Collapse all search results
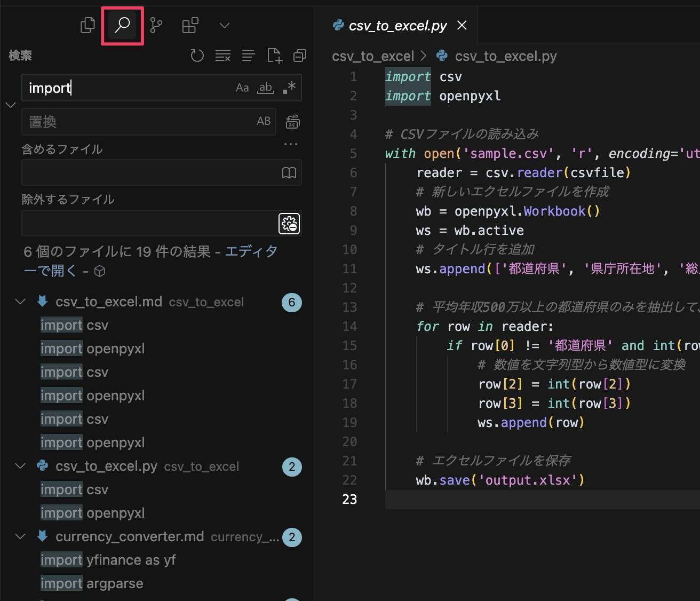Image resolution: width=700 pixels, height=601 pixels. tap(300, 56)
